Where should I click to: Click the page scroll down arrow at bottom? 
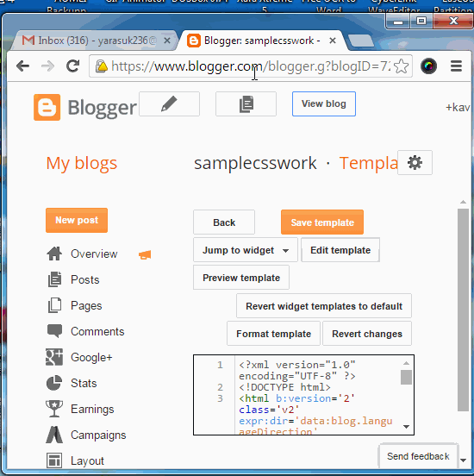[x=463, y=460]
